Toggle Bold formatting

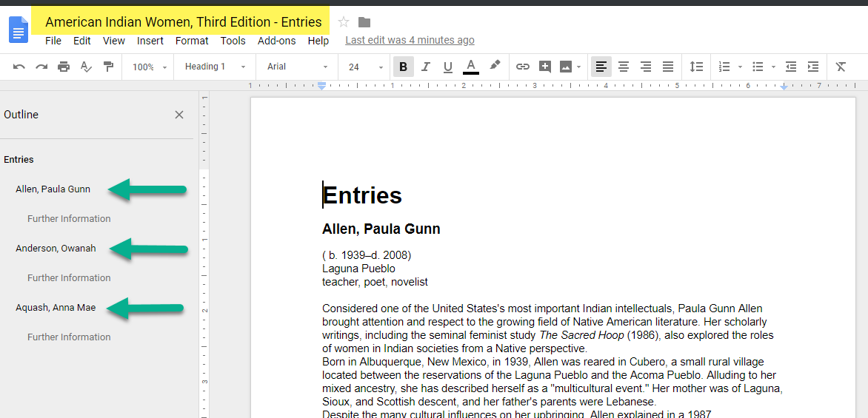[x=403, y=67]
